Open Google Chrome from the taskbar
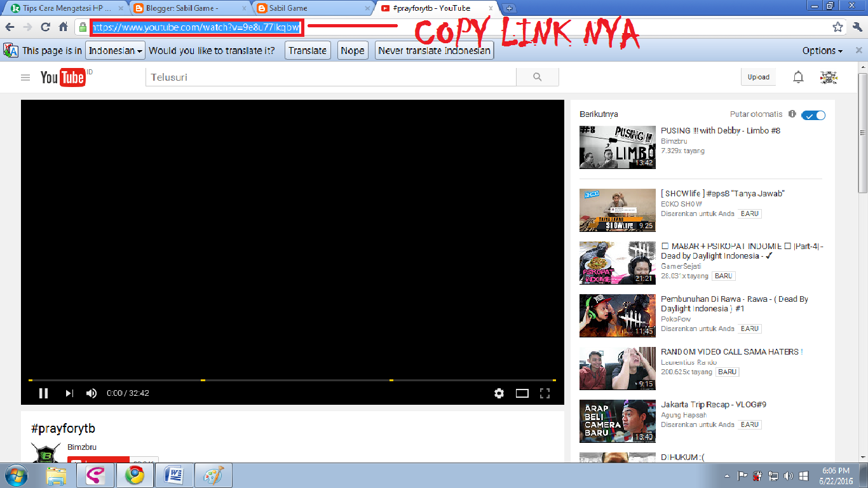 [135, 475]
